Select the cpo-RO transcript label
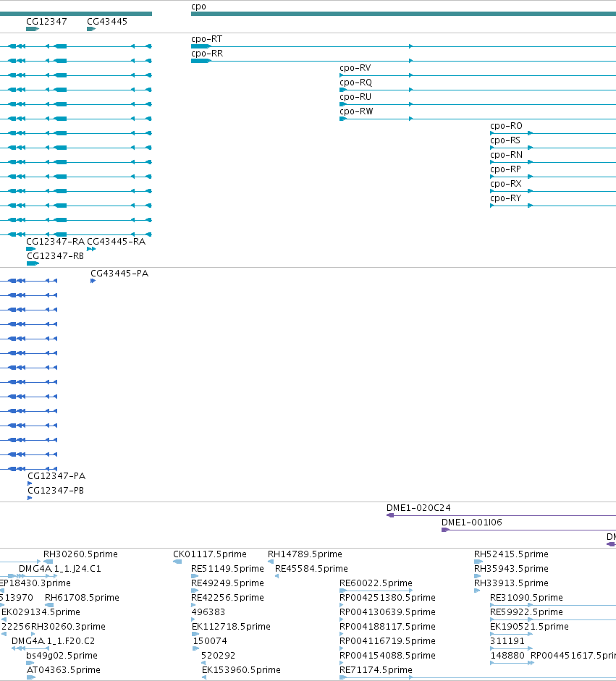This screenshot has height=681, width=616. 506,126
